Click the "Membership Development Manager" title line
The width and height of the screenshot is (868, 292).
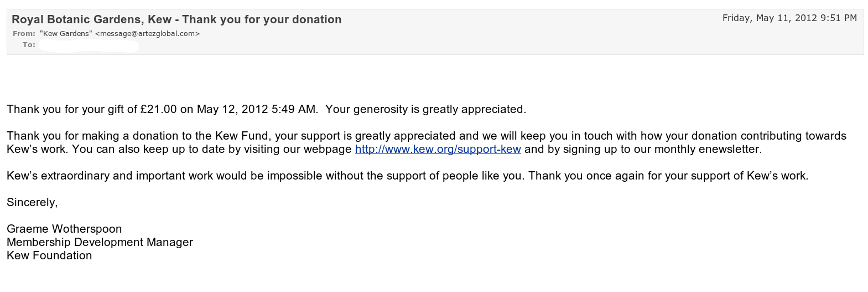click(100, 242)
